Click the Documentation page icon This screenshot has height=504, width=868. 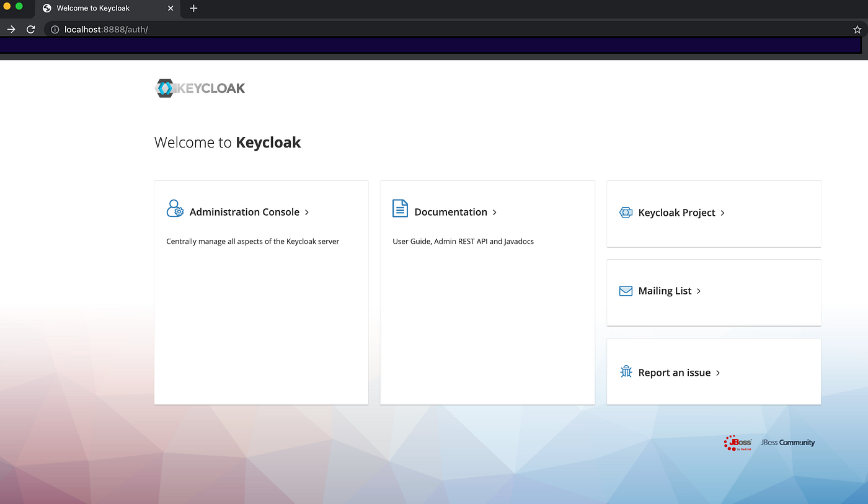(x=400, y=208)
